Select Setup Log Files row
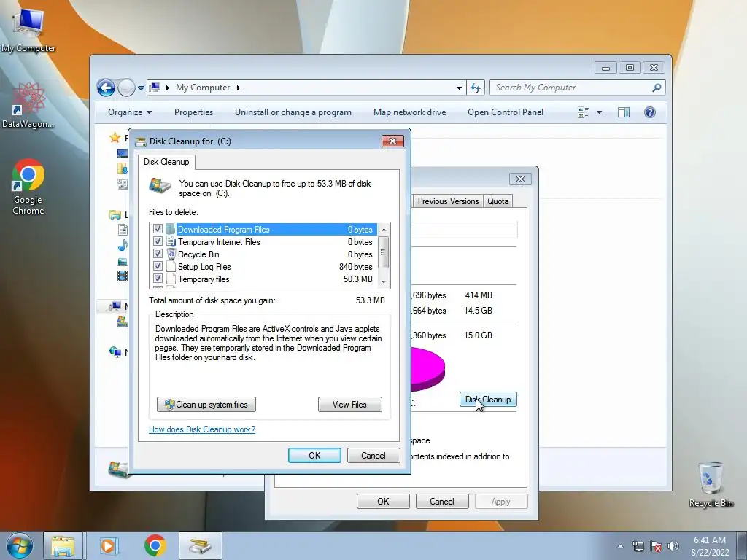 pyautogui.click(x=263, y=267)
